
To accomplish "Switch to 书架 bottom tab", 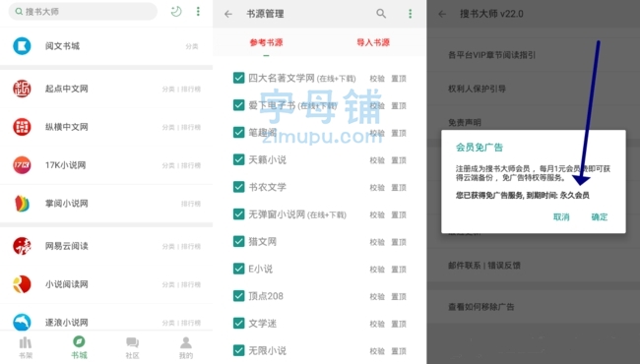I will pyautogui.click(x=26, y=347).
